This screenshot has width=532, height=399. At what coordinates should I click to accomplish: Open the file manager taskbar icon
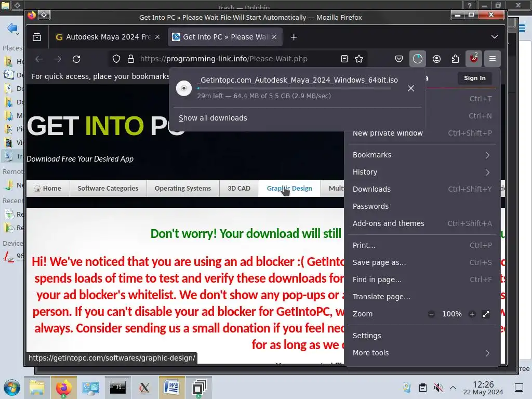coord(37,388)
